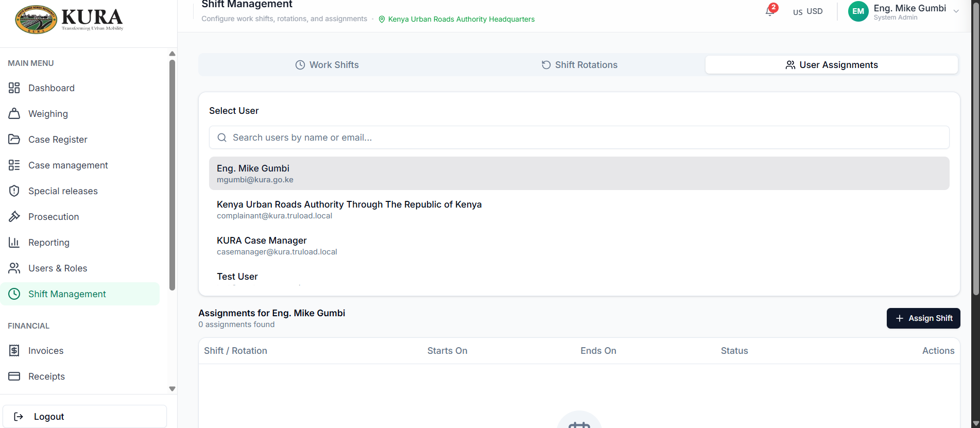Click the Logout button
Viewport: 980px width, 428px height.
[x=85, y=417]
